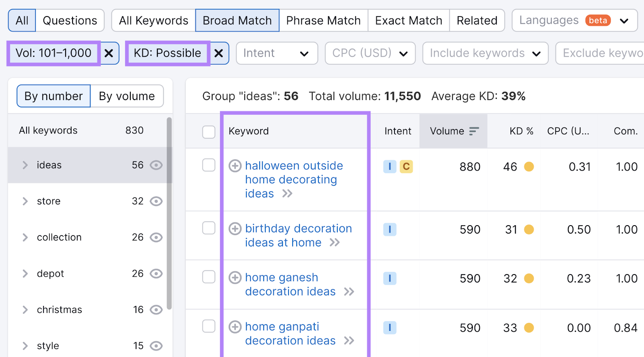Toggle visibility of ideas group
Screen dimensions: 644x357
(156, 165)
